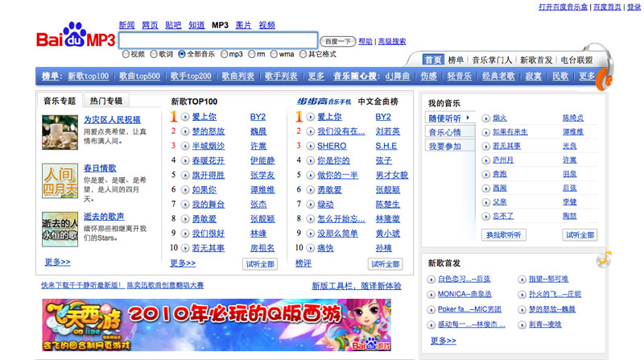Image resolution: width=644 pixels, height=360 pixels.
Task: Open the 登录 link
Action: tap(634, 7)
